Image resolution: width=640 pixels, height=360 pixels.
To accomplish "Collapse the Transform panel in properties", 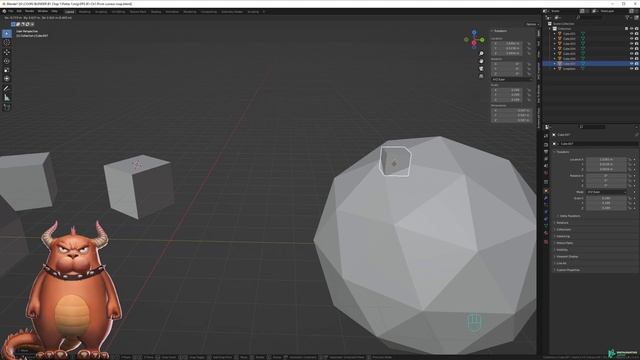I will pyautogui.click(x=563, y=152).
